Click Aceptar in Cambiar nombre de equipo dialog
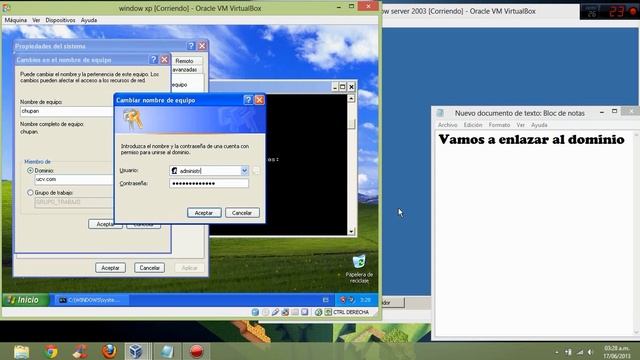The image size is (640, 360). 204,213
